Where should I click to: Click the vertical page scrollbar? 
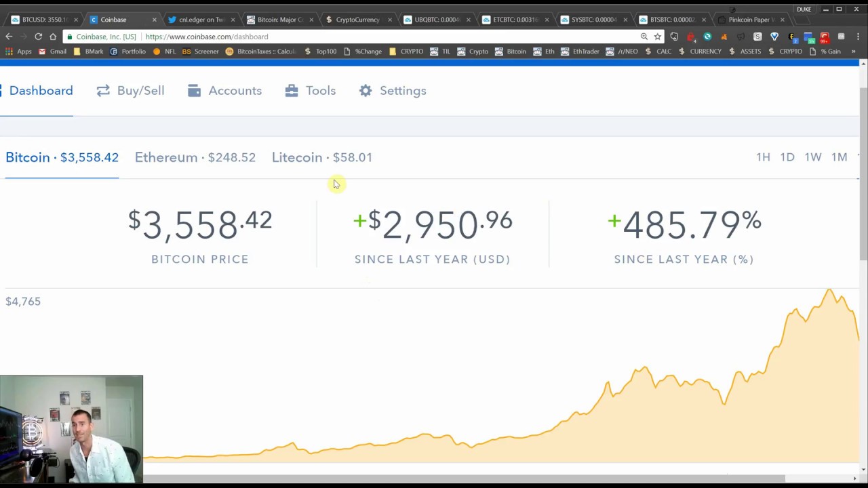pos(863,173)
